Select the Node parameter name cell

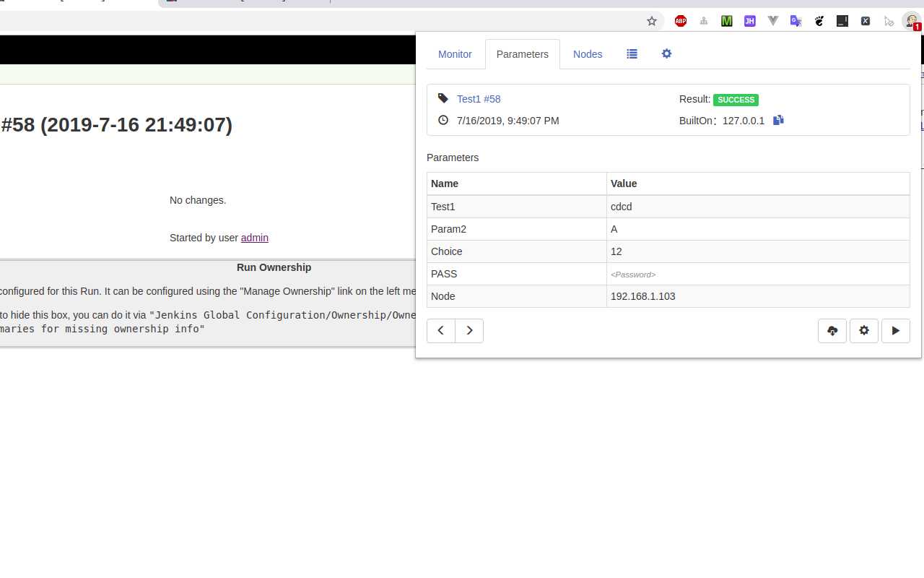click(x=517, y=296)
